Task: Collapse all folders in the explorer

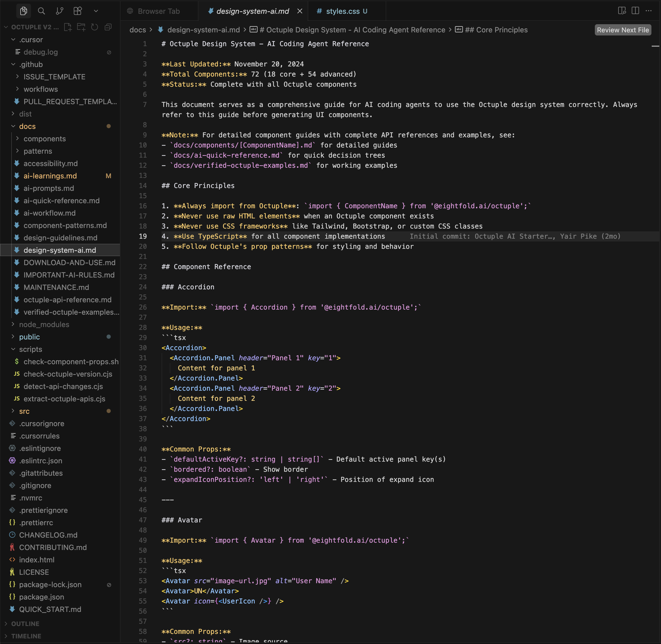Action: pos(108,27)
